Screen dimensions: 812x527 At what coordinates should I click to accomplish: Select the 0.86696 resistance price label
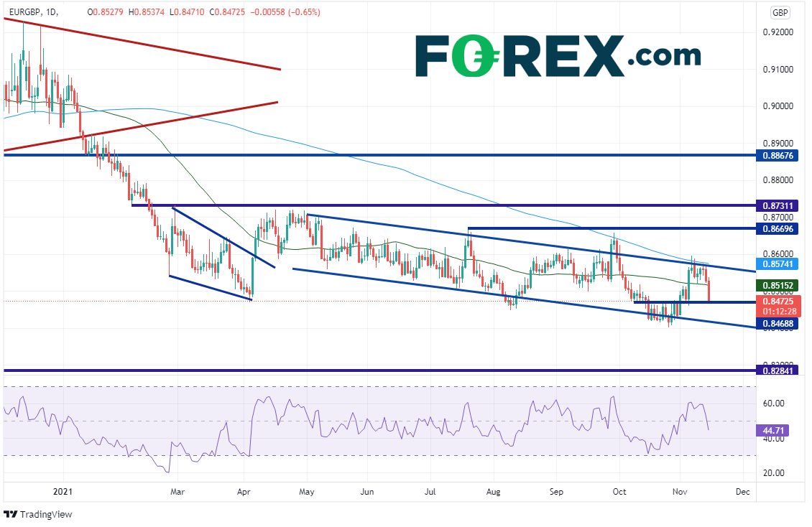point(779,229)
